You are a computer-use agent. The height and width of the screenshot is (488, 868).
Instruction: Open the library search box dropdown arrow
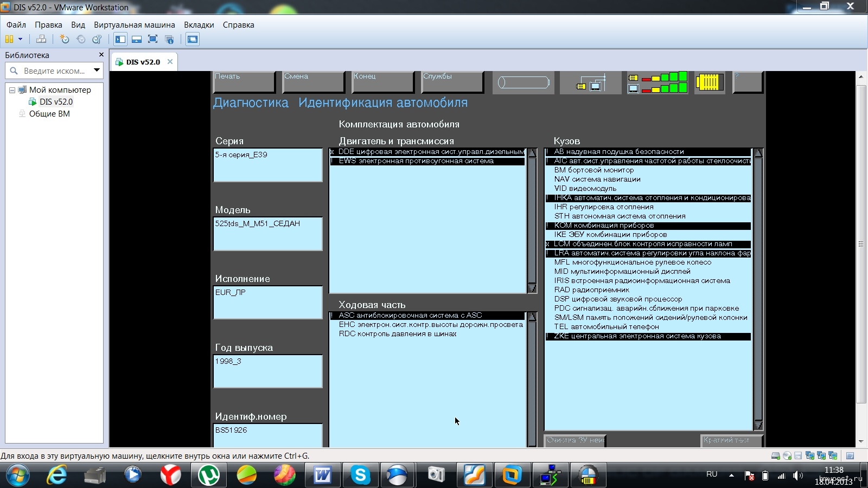coord(97,70)
